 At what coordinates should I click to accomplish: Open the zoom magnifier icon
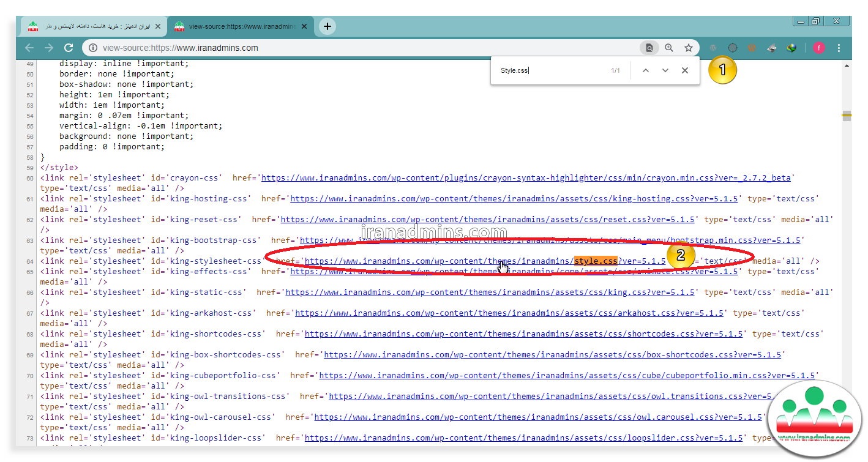pyautogui.click(x=669, y=48)
